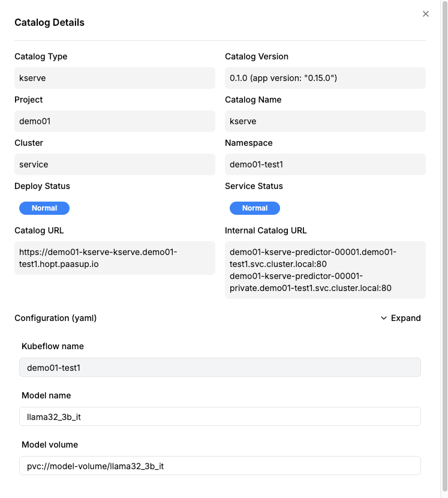
Task: Click the Catalog URL label
Action: click(39, 230)
